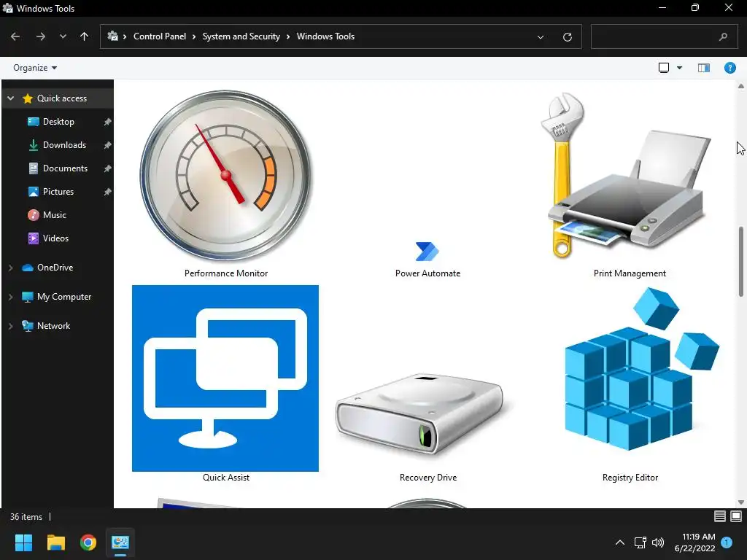Click Control Panel breadcrumb
Image resolution: width=747 pixels, height=560 pixels.
(x=160, y=36)
